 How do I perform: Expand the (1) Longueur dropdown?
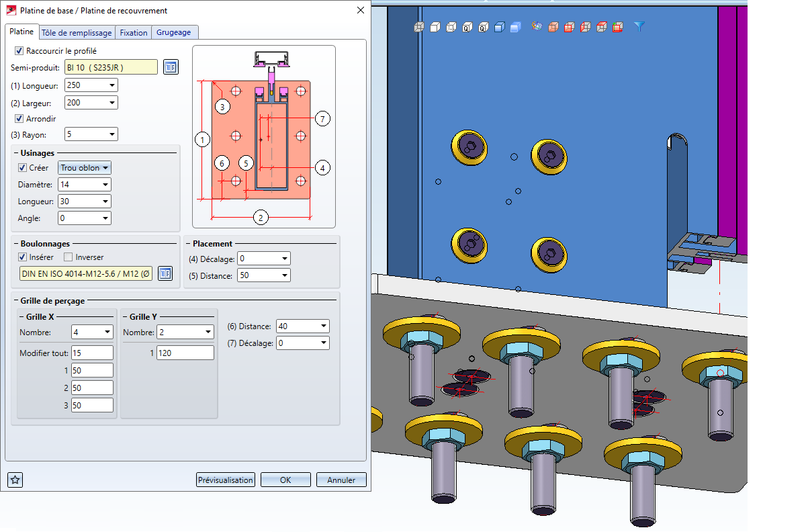tap(111, 85)
